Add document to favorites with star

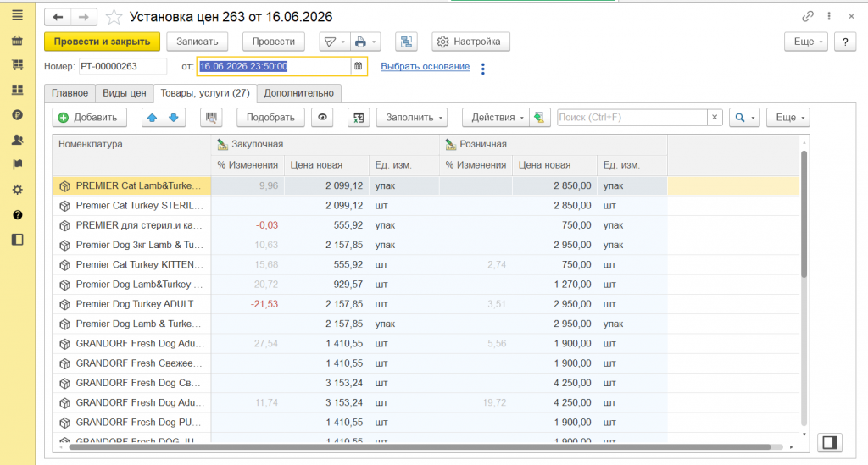[114, 17]
